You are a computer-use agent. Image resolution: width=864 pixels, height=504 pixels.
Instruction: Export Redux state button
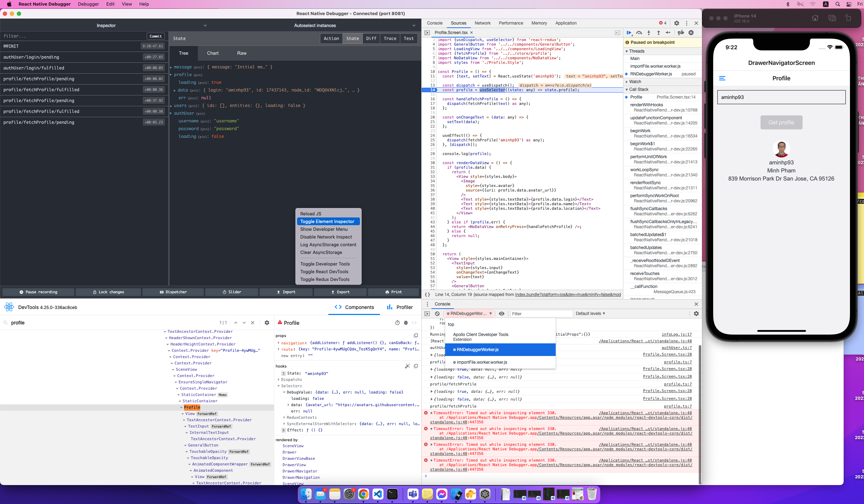tap(340, 292)
